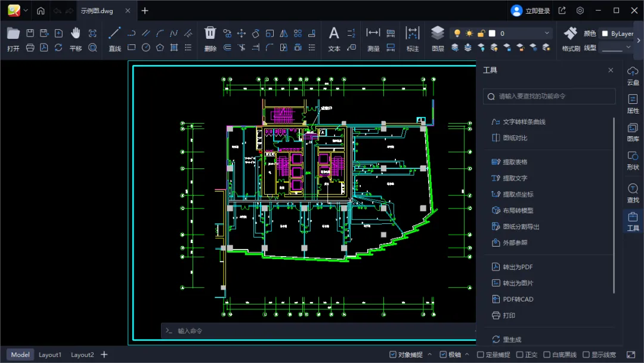Activate the 测量 measure tool

tap(373, 39)
